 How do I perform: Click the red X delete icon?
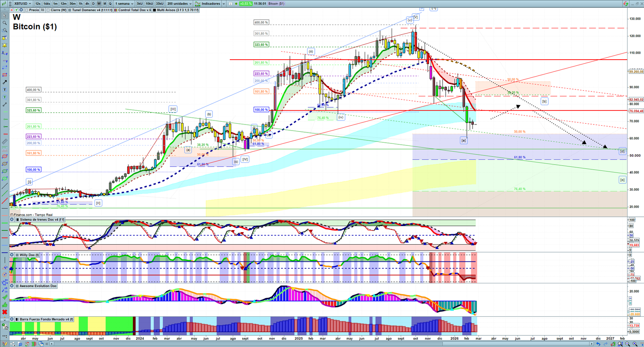point(5,312)
